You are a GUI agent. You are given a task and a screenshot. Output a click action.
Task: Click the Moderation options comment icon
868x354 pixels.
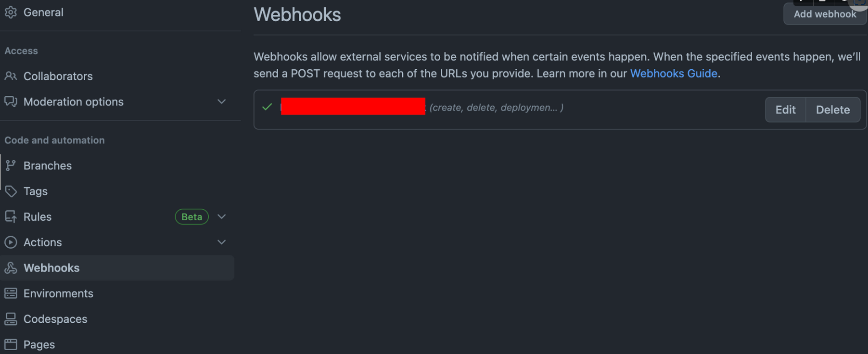[x=11, y=101]
